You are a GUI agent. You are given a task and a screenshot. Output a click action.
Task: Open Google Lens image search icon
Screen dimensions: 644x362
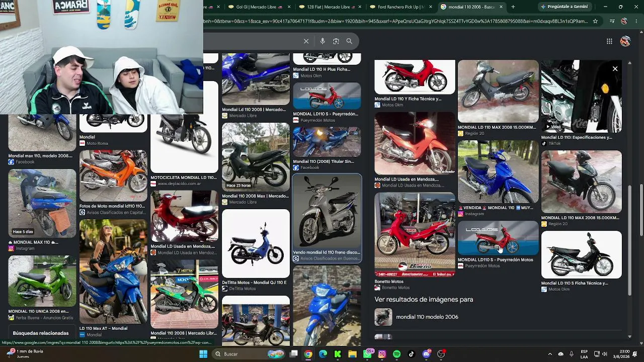pos(336,41)
